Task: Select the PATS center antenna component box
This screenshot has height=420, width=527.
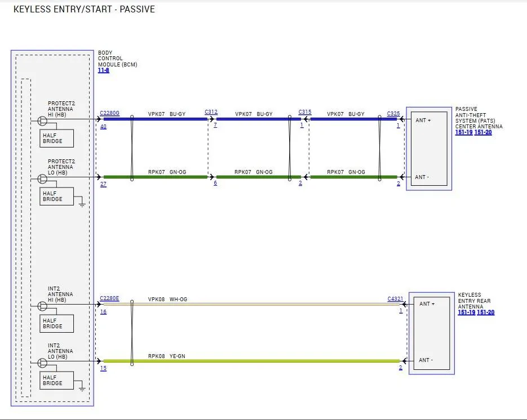Action: point(429,149)
